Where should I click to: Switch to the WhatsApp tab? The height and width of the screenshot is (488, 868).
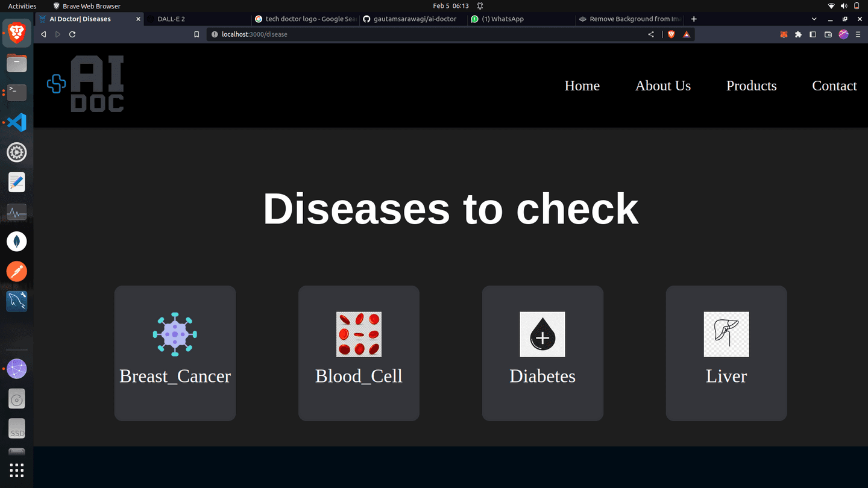[521, 19]
